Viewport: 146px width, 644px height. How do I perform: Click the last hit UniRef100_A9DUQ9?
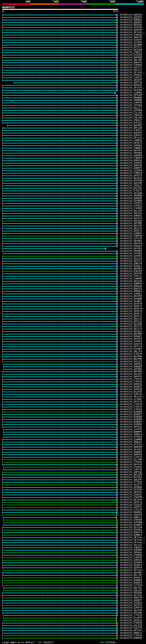coord(131,638)
